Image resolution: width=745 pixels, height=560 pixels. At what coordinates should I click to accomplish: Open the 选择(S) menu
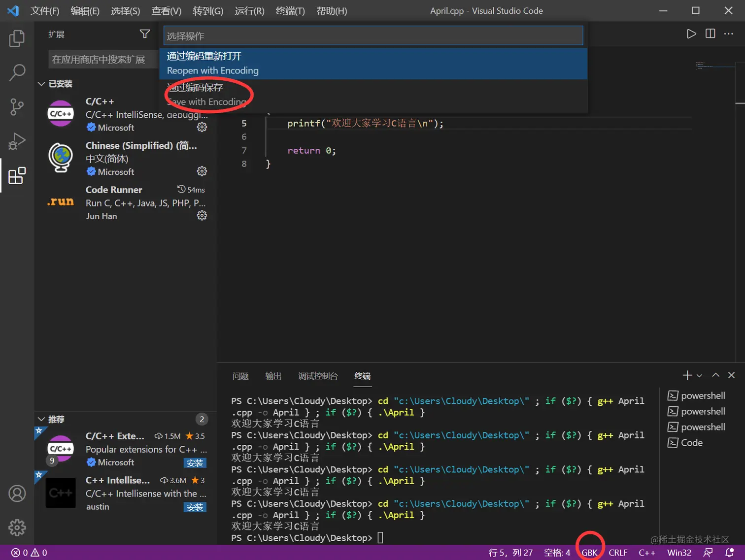[125, 11]
